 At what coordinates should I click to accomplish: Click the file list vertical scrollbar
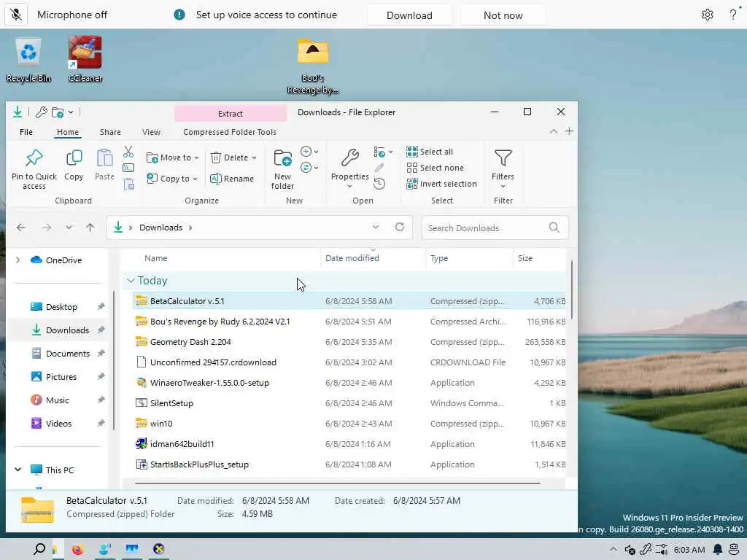571,290
